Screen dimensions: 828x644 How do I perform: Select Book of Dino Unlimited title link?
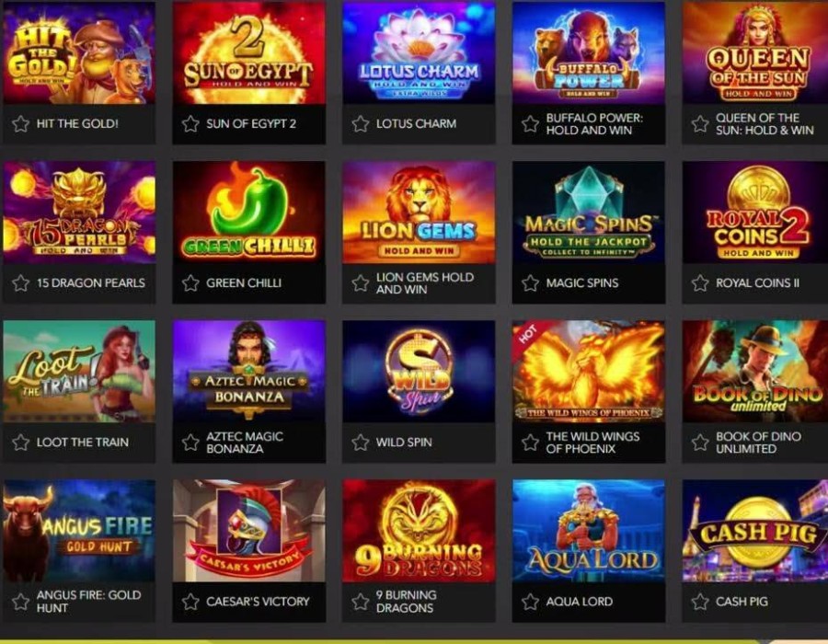tap(758, 443)
